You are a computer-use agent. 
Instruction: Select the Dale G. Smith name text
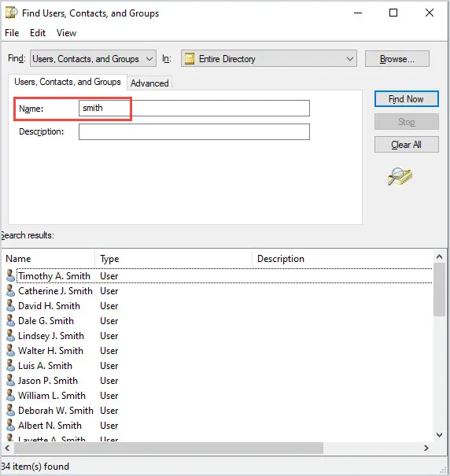pos(46,320)
